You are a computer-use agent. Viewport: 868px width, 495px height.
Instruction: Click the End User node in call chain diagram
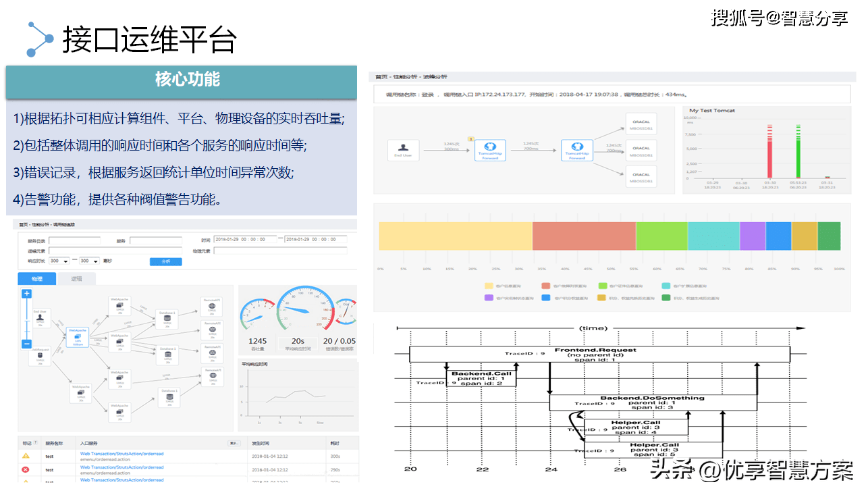404,150
